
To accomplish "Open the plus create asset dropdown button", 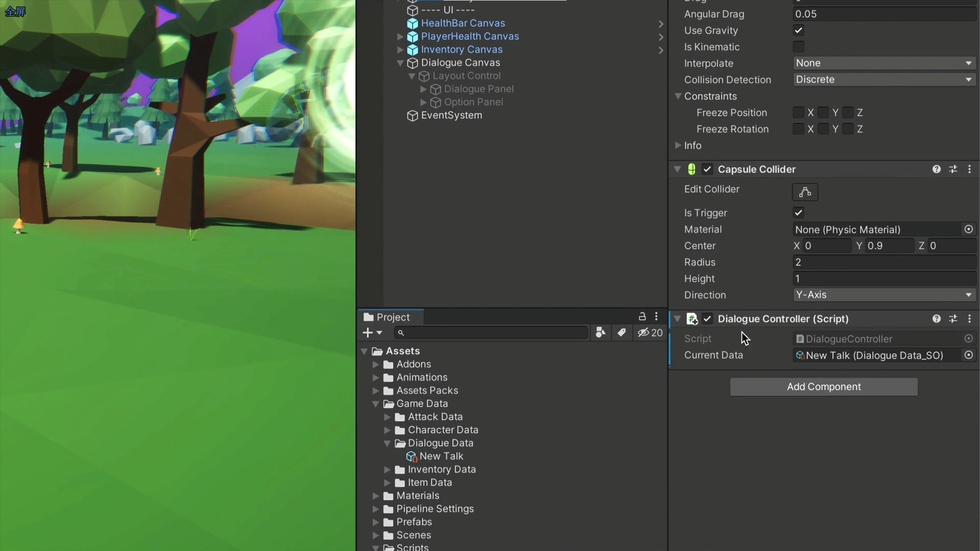I will tap(372, 333).
